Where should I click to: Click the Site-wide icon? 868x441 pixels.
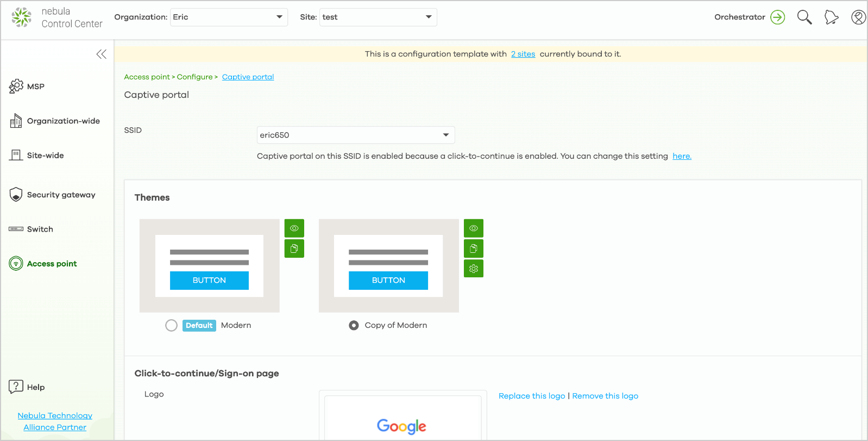pos(16,155)
